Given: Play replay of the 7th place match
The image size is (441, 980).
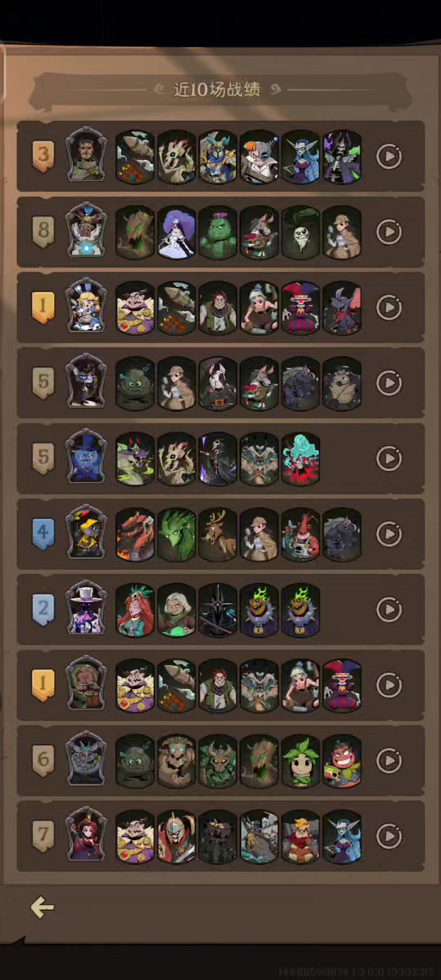Looking at the screenshot, I should pos(389,836).
